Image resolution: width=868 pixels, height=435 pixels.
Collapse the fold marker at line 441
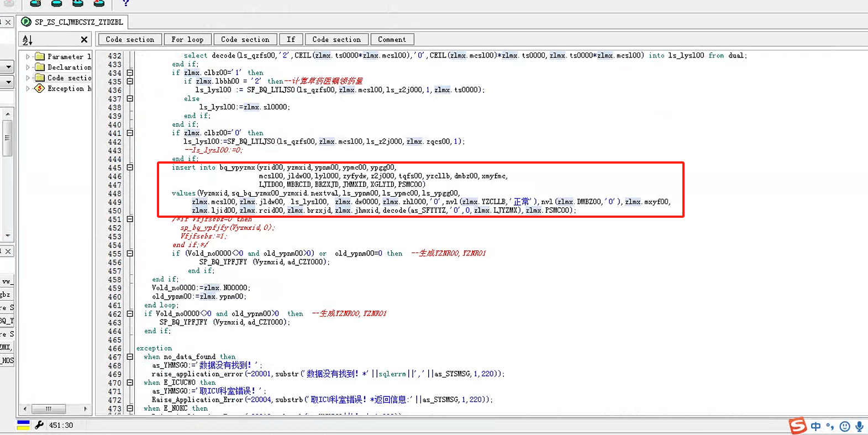(130, 133)
